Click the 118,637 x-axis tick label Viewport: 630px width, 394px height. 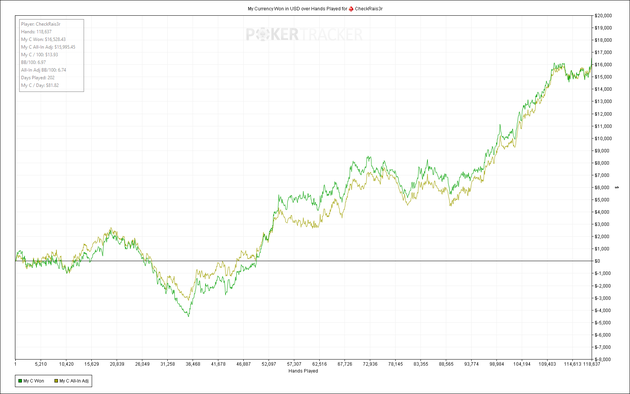click(x=592, y=364)
